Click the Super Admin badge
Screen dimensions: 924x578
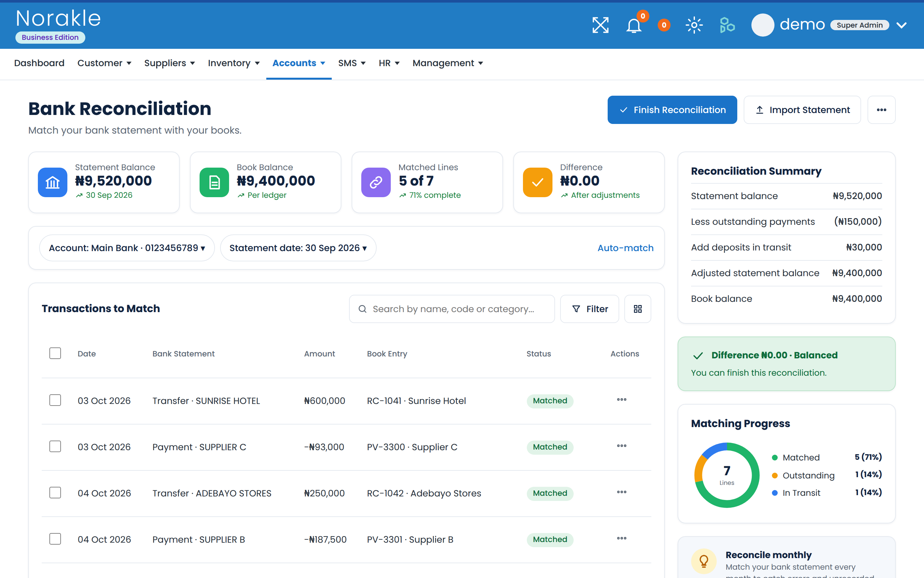coord(860,25)
